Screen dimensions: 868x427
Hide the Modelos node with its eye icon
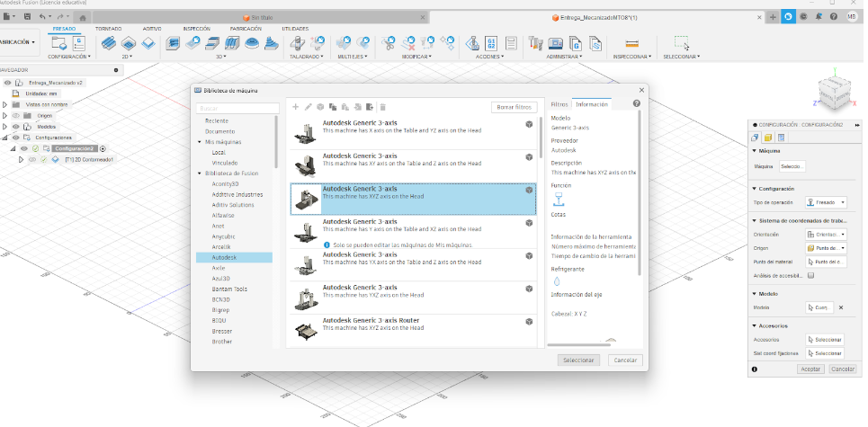coord(15,126)
